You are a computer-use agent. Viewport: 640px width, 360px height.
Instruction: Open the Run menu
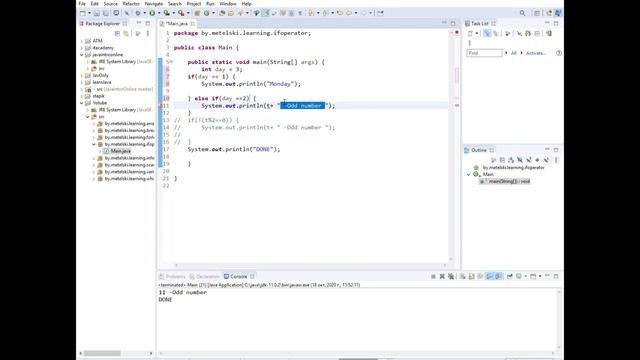[x=210, y=4]
